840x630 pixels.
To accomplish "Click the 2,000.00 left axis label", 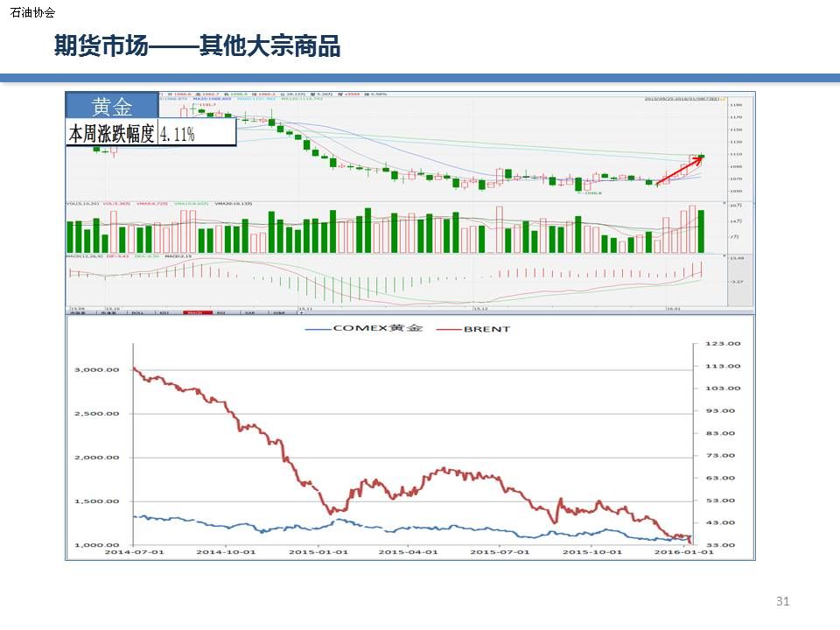I will click(x=97, y=458).
